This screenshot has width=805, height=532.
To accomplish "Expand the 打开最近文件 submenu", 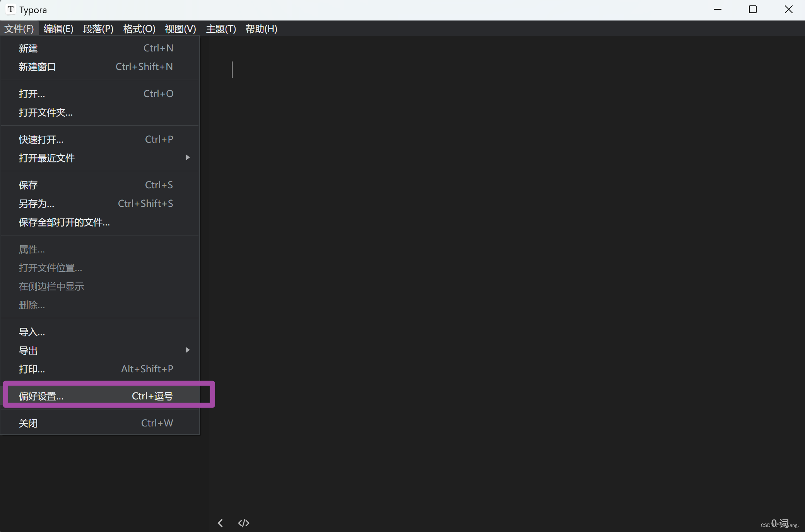I will pyautogui.click(x=100, y=158).
